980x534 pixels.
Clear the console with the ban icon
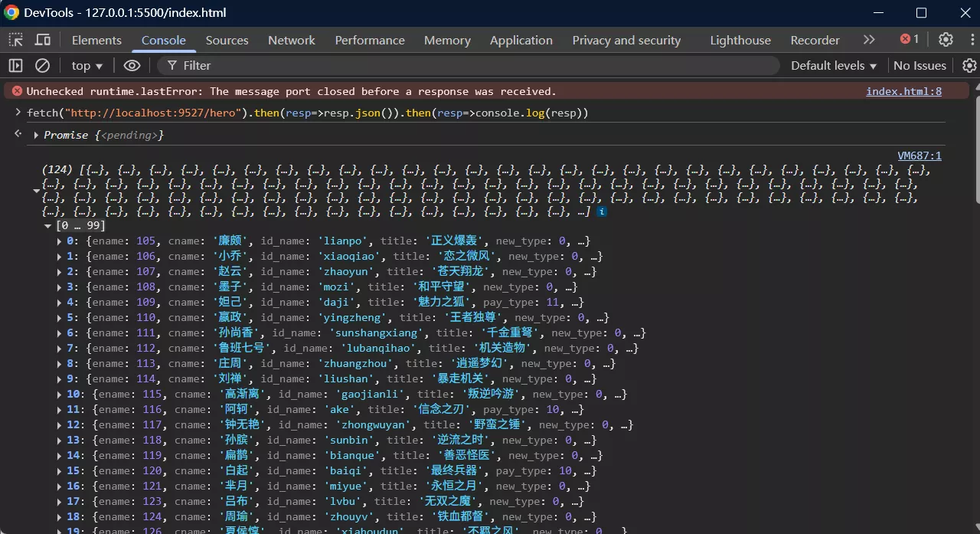coord(43,66)
